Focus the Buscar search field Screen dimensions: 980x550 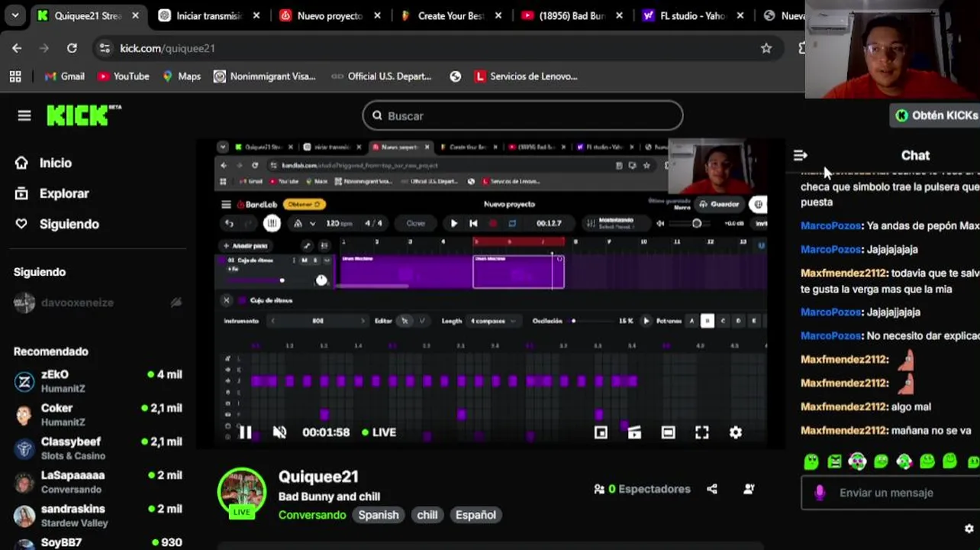[x=522, y=115]
